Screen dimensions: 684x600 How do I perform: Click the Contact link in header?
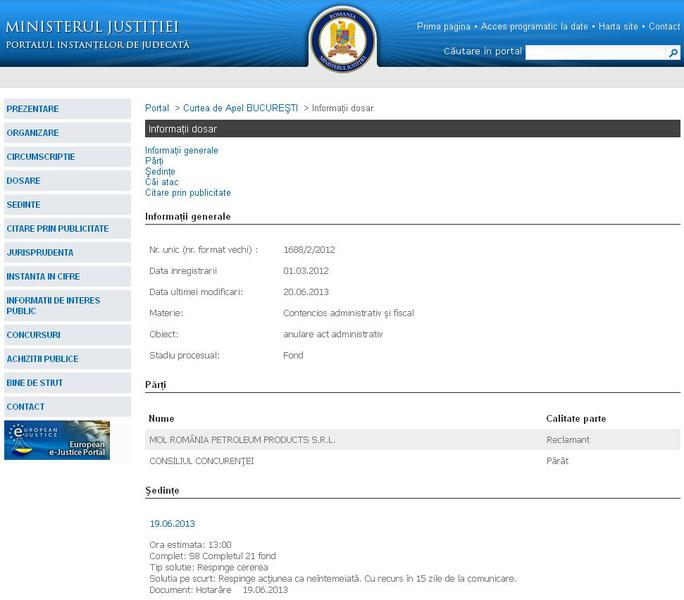[664, 27]
